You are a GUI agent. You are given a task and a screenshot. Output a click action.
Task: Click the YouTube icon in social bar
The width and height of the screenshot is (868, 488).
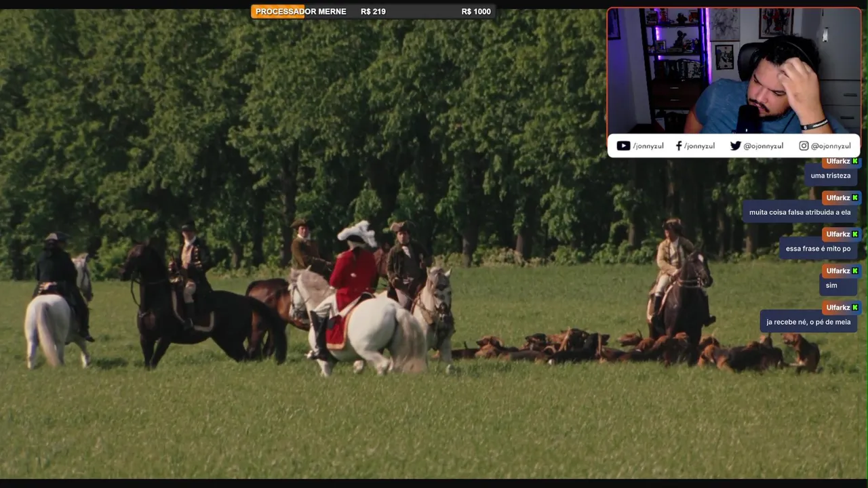[x=623, y=146]
